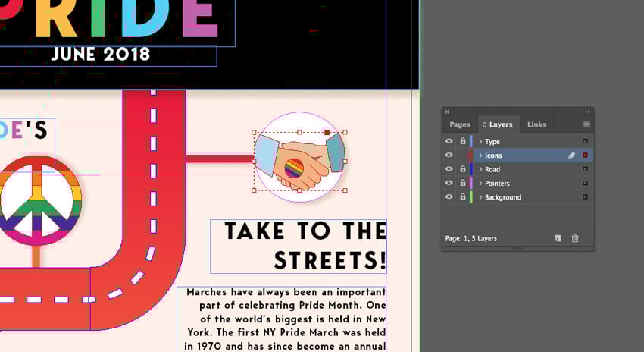The height and width of the screenshot is (352, 644).
Task: Unlock the Type layer
Action: pos(463,141)
